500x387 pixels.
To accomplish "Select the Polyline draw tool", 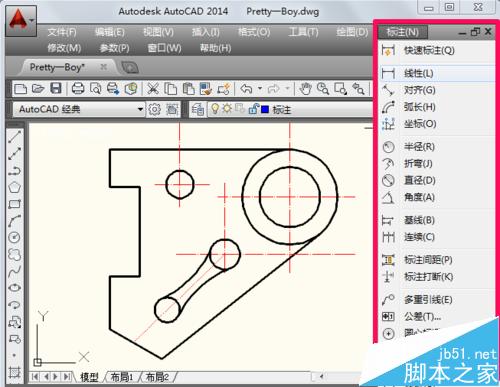I will tap(14, 171).
